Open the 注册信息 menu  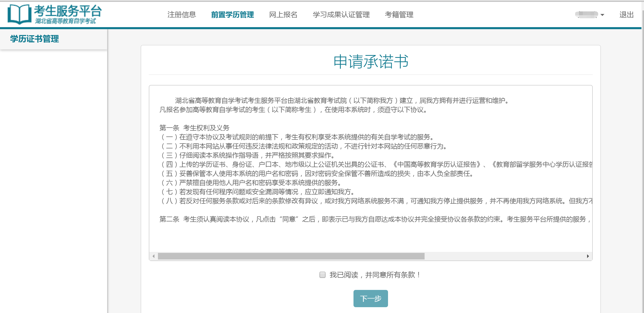182,15
